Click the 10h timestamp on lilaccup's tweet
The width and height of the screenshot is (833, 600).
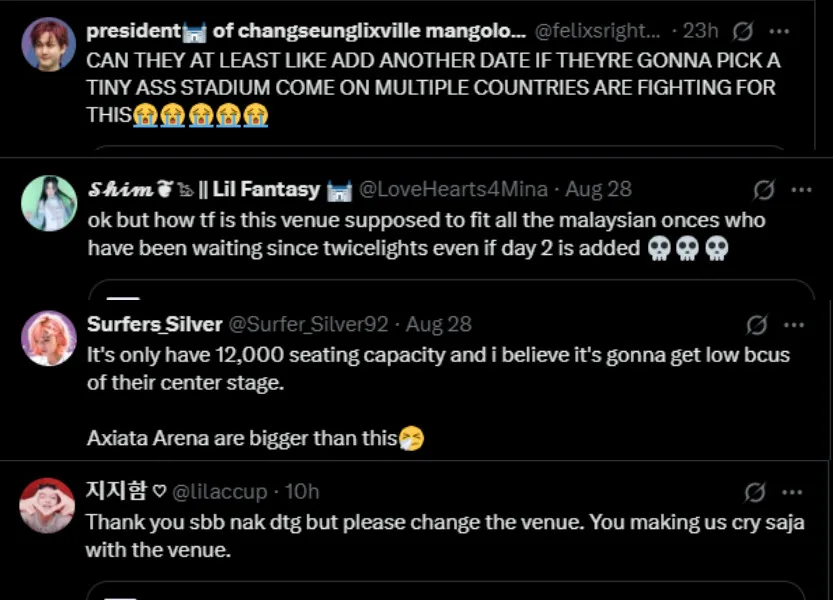pos(302,491)
